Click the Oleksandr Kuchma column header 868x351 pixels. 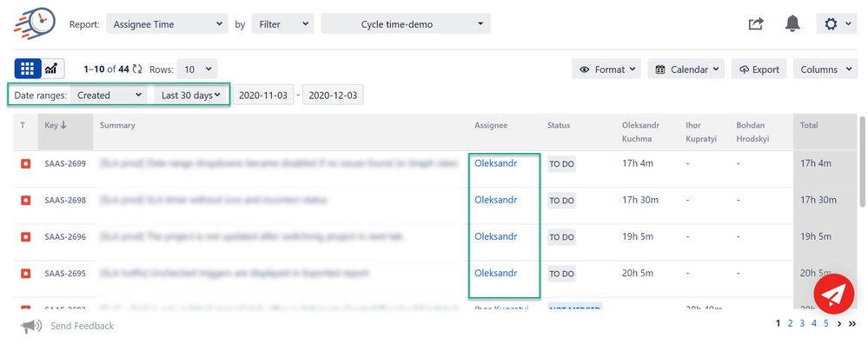pos(640,132)
